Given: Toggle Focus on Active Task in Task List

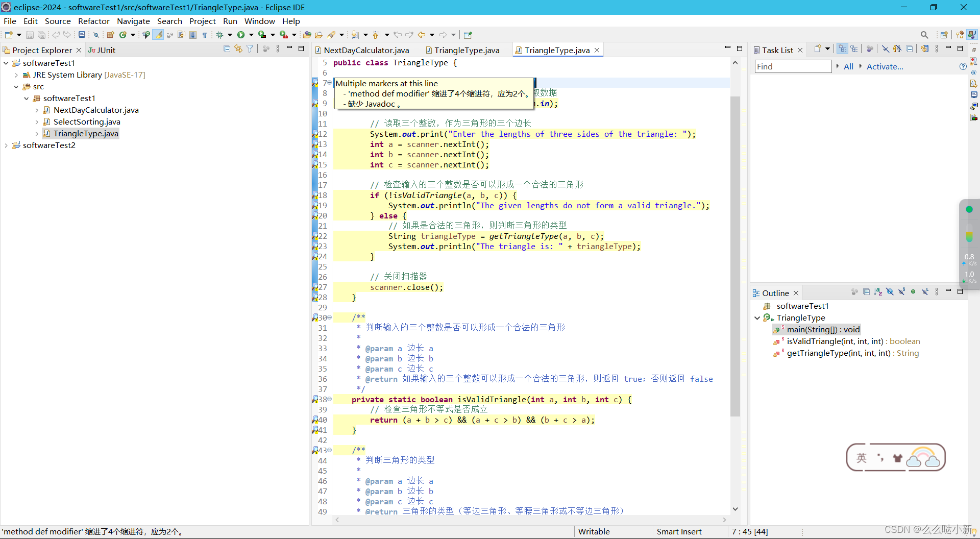Looking at the screenshot, I should pyautogui.click(x=870, y=49).
